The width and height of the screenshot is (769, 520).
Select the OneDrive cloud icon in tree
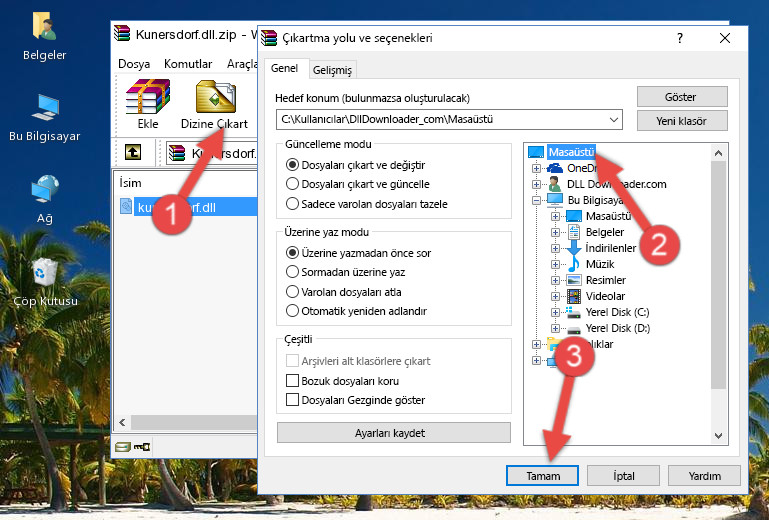[x=555, y=168]
